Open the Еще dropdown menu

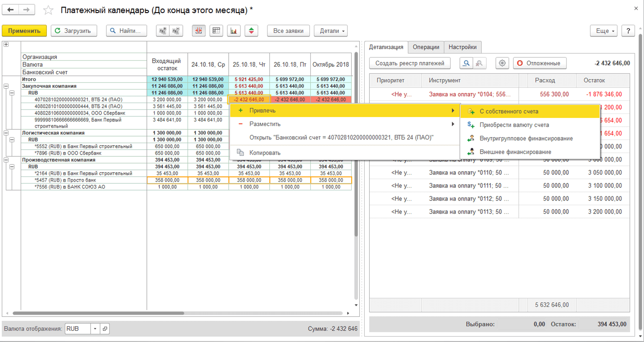[605, 31]
